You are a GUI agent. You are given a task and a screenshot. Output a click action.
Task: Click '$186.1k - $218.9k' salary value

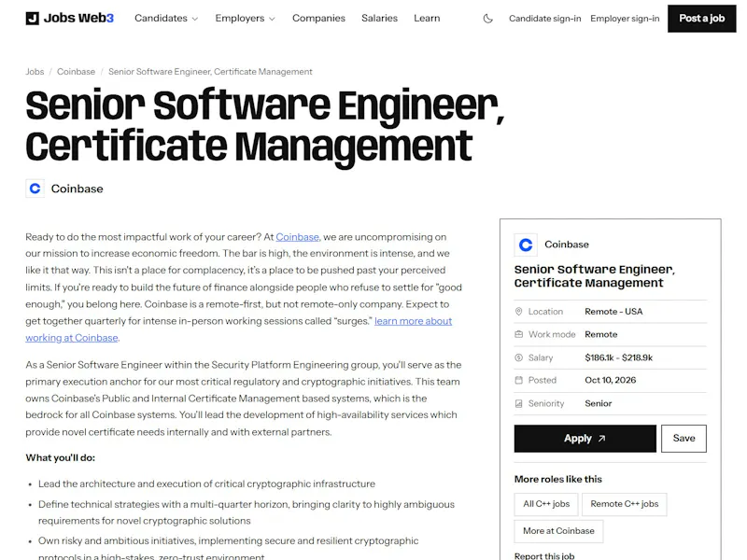click(x=618, y=357)
